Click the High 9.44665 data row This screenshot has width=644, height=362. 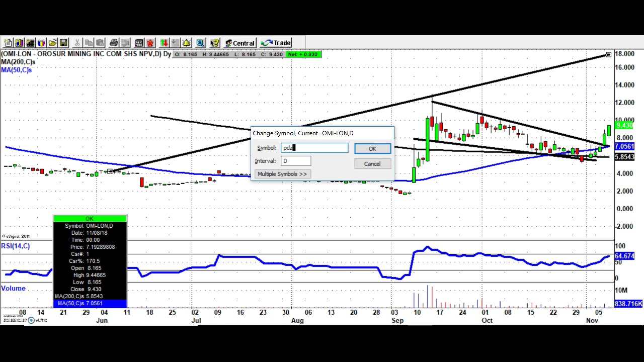(x=90, y=275)
